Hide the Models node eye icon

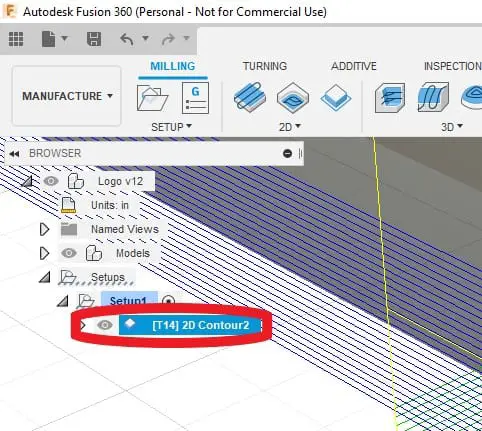[x=69, y=253]
